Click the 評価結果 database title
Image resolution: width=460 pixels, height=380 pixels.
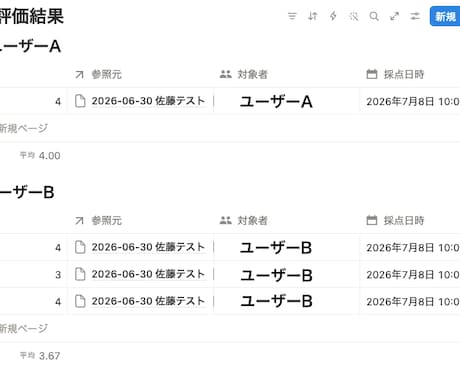(x=32, y=16)
